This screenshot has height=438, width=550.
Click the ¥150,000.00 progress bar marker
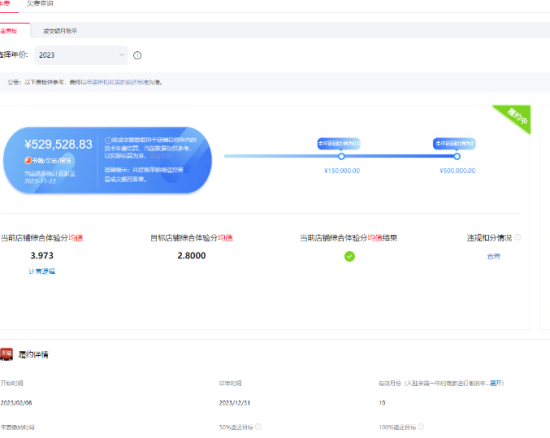341,156
